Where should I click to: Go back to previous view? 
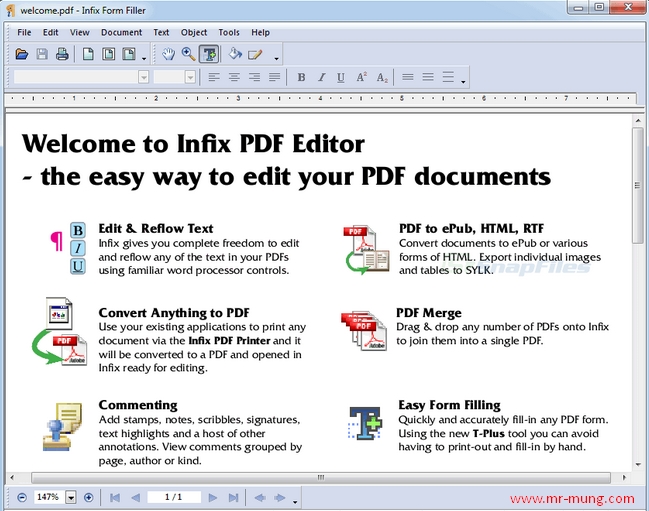[x=260, y=497]
